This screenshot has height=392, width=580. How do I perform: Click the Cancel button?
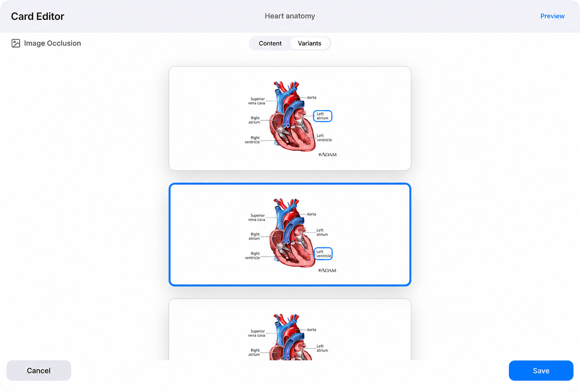click(x=39, y=371)
